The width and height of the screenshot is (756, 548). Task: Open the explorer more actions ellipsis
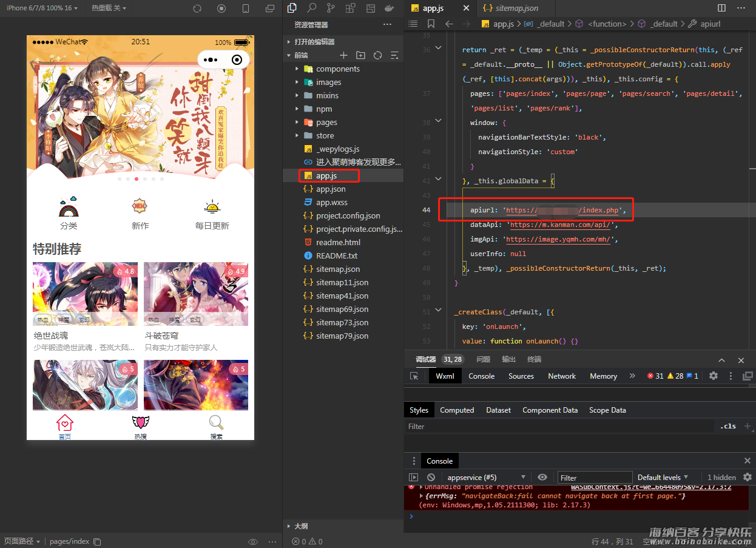click(387, 25)
